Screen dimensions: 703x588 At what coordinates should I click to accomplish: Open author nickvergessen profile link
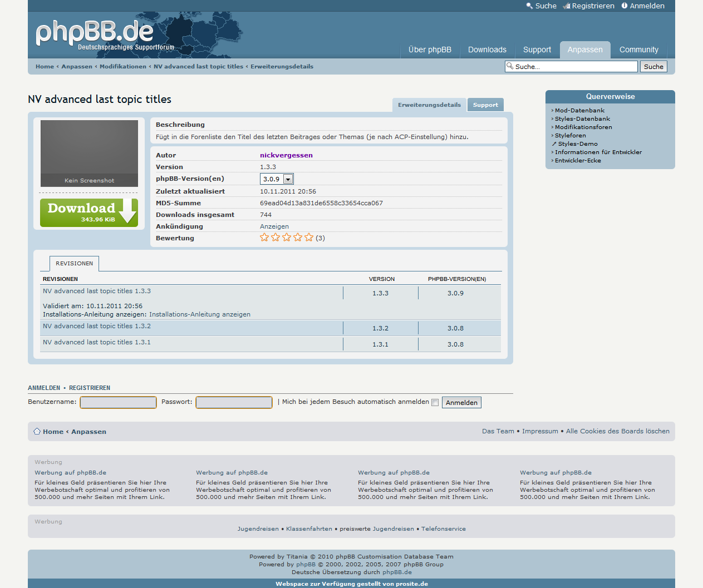pos(286,155)
